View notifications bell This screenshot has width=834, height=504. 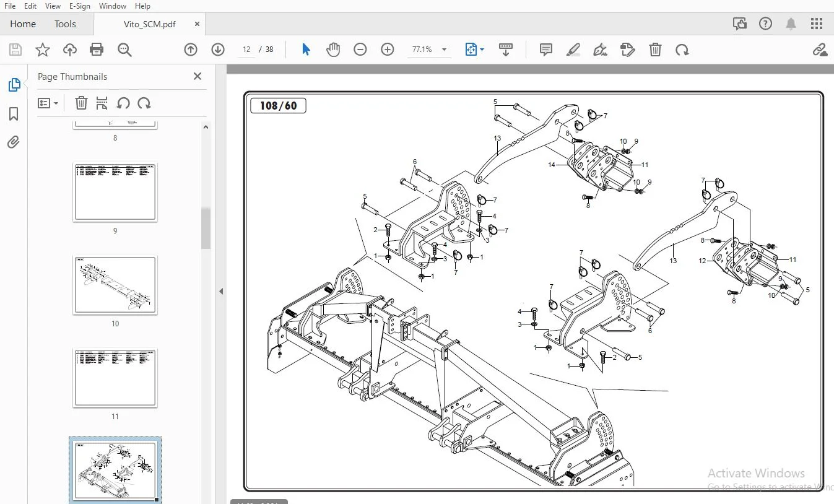(791, 24)
